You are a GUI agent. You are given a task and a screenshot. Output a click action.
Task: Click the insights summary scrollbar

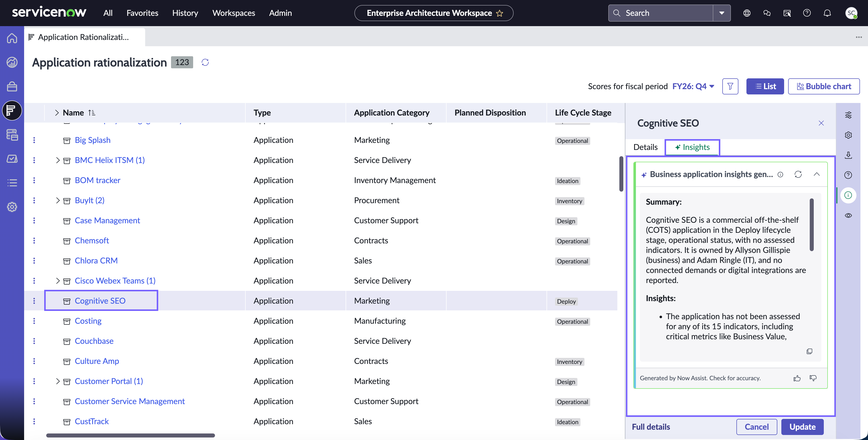point(811,225)
